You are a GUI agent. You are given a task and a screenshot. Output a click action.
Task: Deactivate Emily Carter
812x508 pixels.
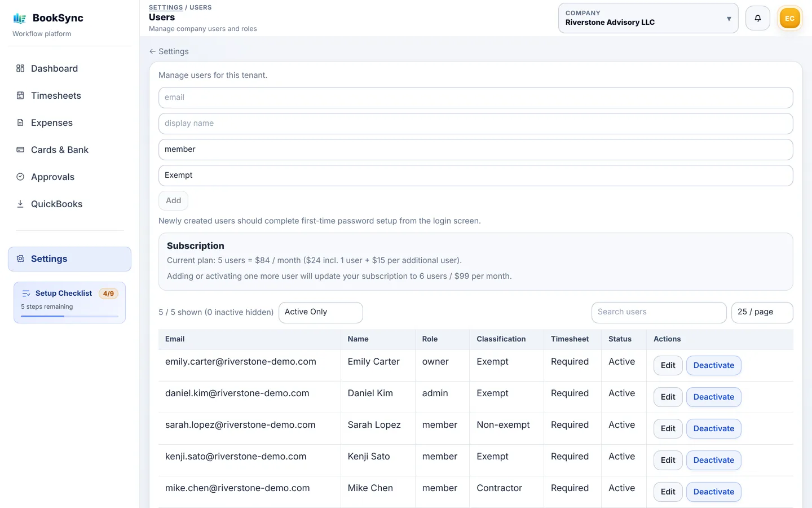[x=713, y=365]
